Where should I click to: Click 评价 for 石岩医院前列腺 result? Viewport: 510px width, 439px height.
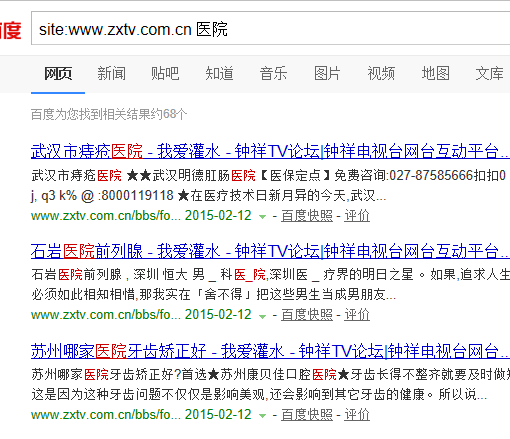point(357,315)
